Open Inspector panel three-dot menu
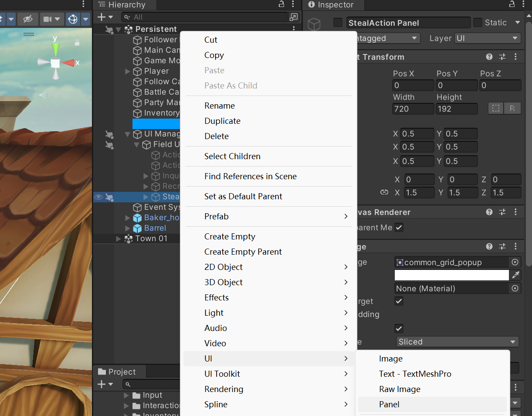 coord(524,4)
